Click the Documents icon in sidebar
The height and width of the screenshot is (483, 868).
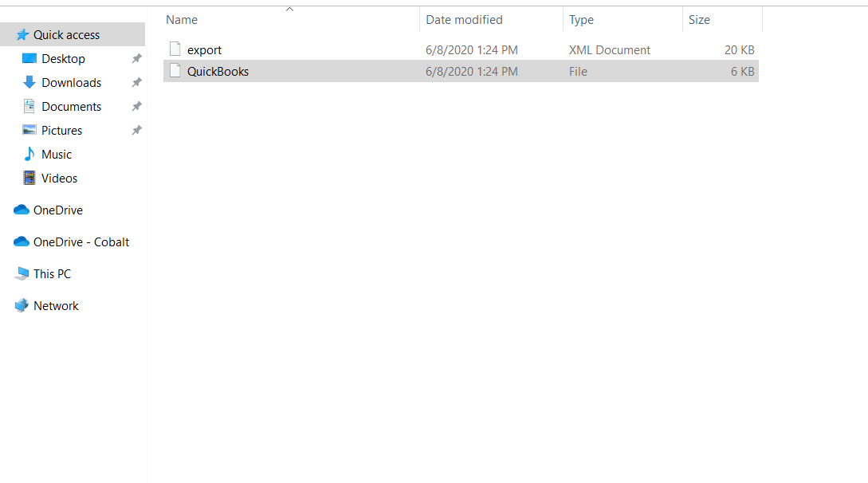[x=29, y=106]
